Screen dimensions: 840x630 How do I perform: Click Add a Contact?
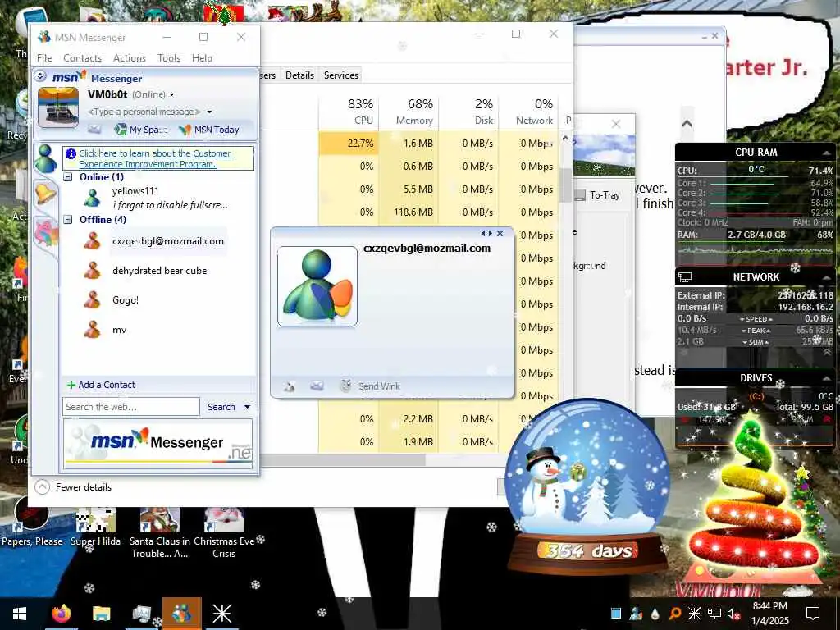pyautogui.click(x=101, y=385)
